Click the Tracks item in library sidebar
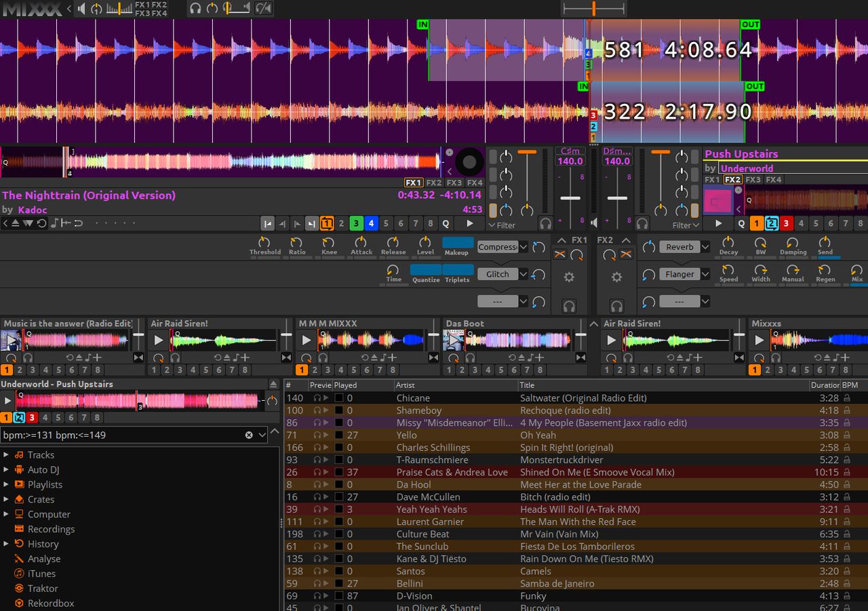 (41, 455)
